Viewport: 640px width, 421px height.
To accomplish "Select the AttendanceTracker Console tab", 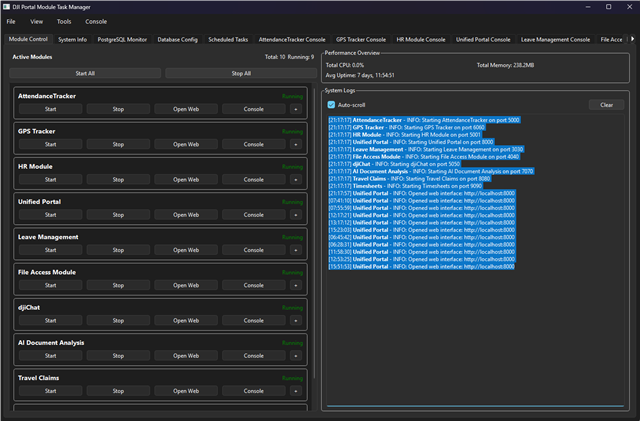I will point(292,40).
